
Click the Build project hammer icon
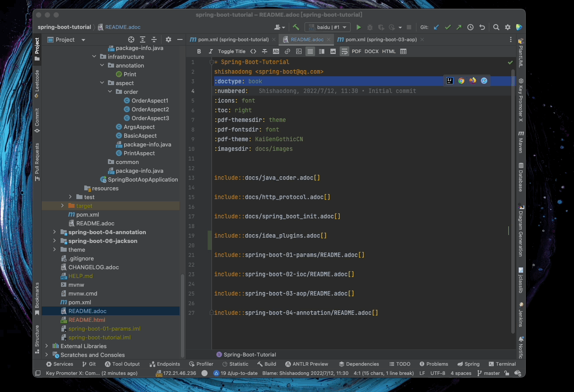[x=296, y=27]
